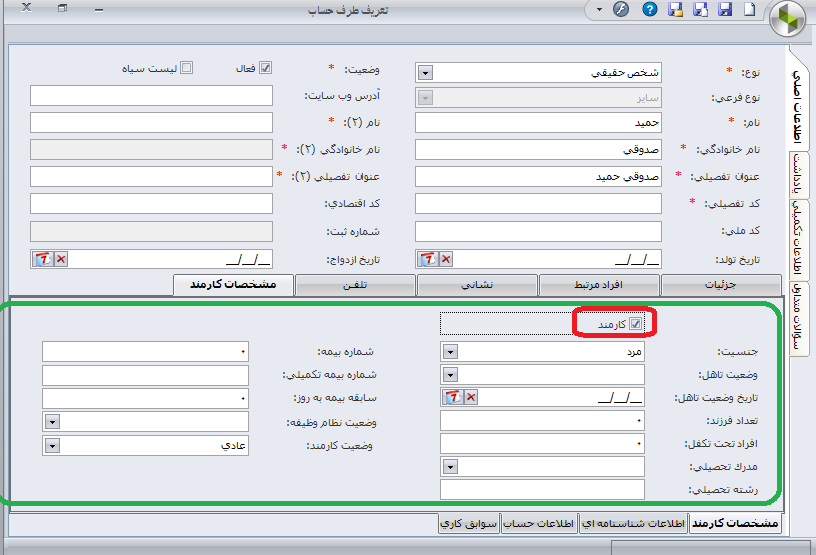Image resolution: width=816 pixels, height=555 pixels.
Task: Open calendar picker for تاریخ تولد
Action: [x=428, y=259]
